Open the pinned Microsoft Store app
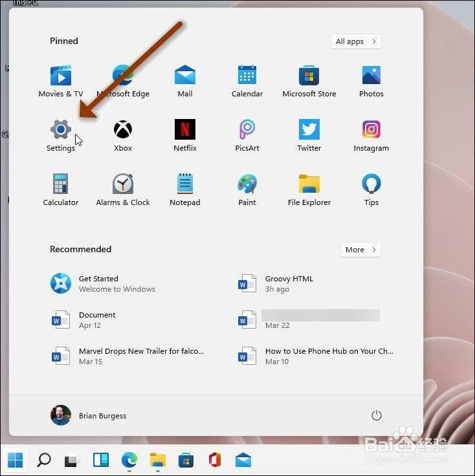The image size is (475, 476). point(309,81)
